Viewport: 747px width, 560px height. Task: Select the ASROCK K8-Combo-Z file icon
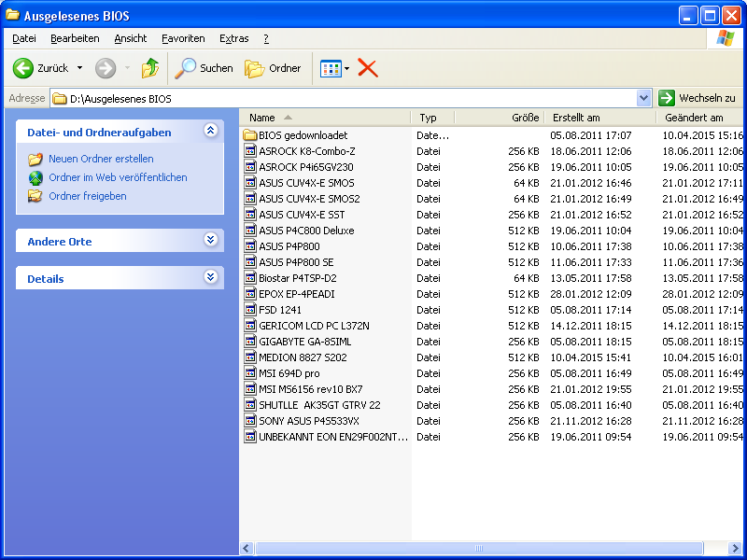click(x=250, y=151)
